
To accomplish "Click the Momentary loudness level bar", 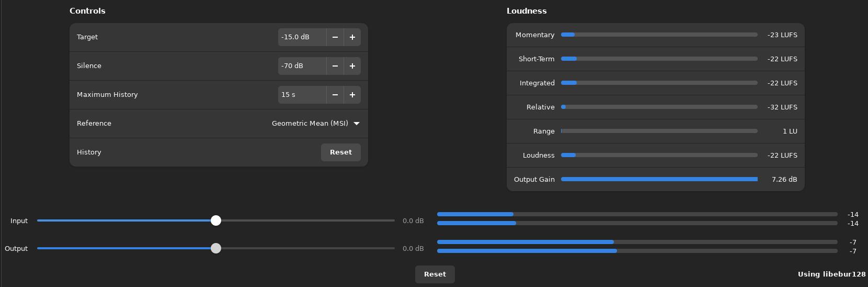I will pos(659,35).
